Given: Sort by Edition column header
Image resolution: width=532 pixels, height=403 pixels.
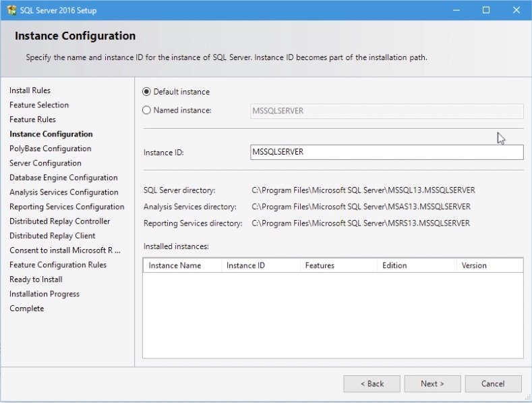Looking at the screenshot, I should 417,265.
